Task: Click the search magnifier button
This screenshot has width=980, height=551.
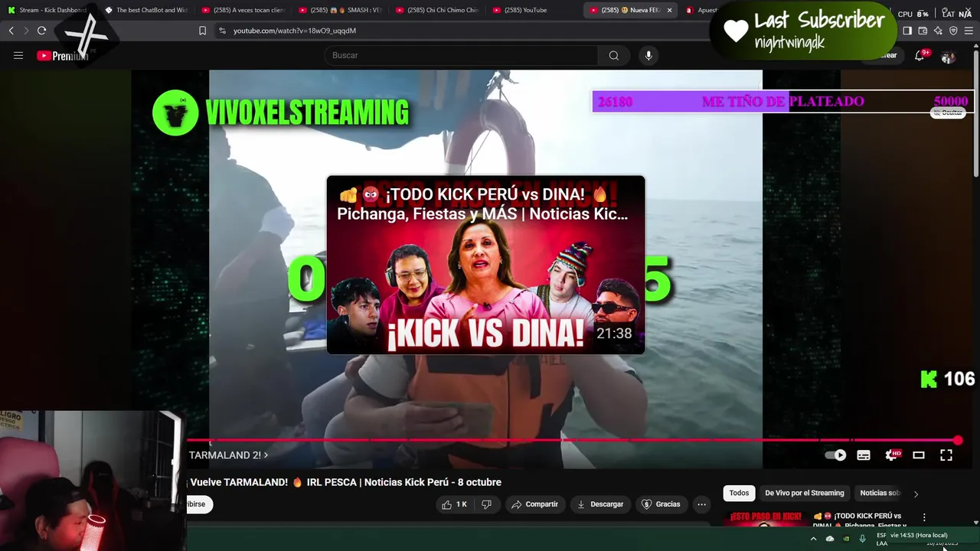Action: 613,55
